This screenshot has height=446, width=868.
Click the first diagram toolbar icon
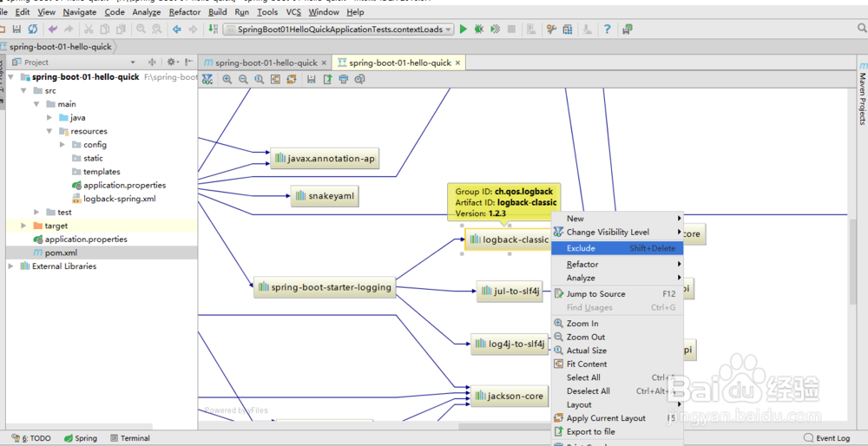207,79
